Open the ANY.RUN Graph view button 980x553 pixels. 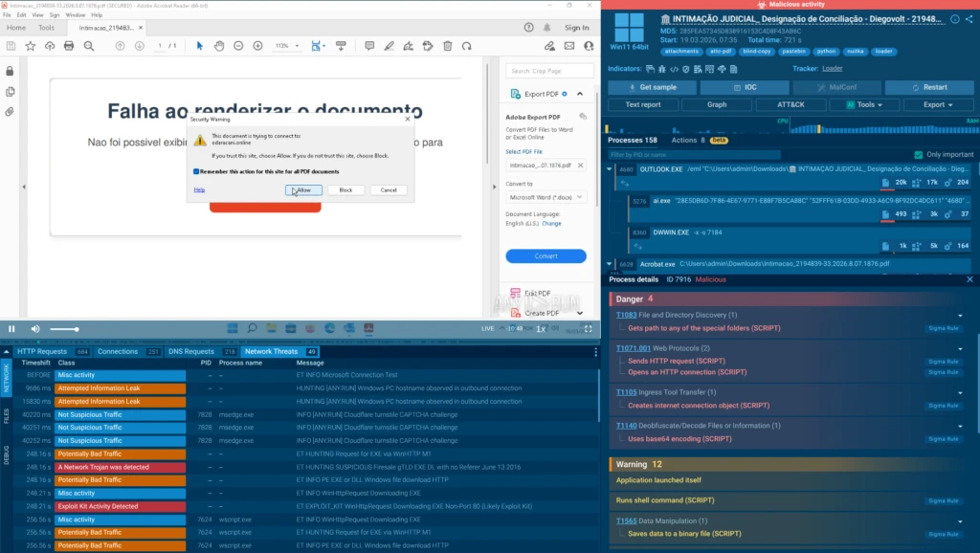coord(716,104)
